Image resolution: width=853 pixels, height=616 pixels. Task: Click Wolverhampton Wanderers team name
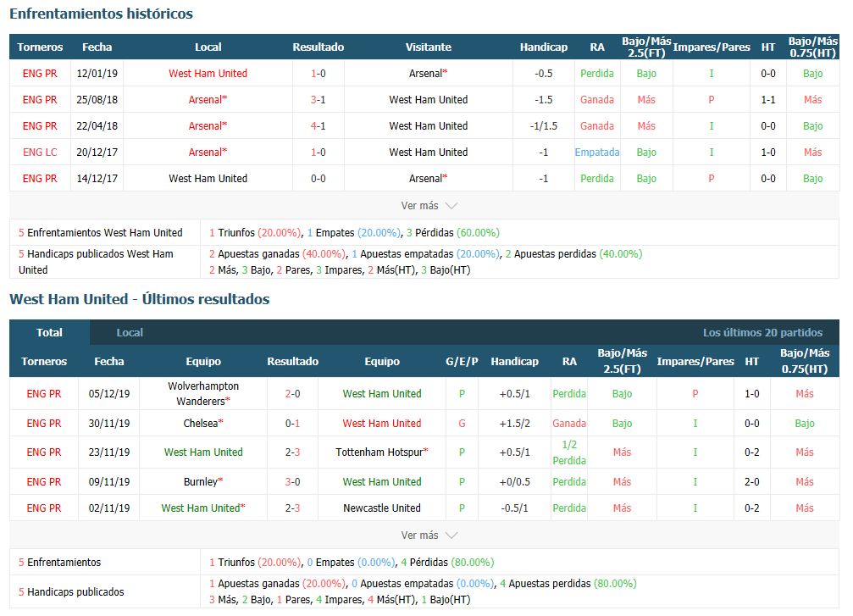click(x=203, y=393)
